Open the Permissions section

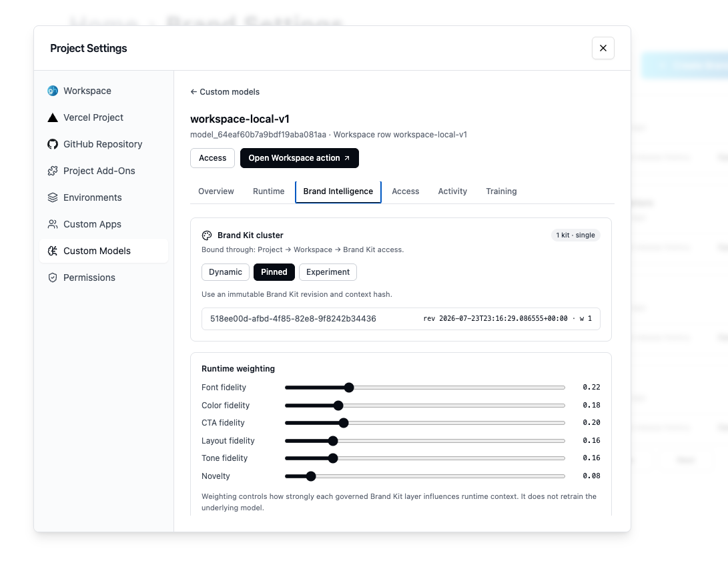click(x=103, y=277)
